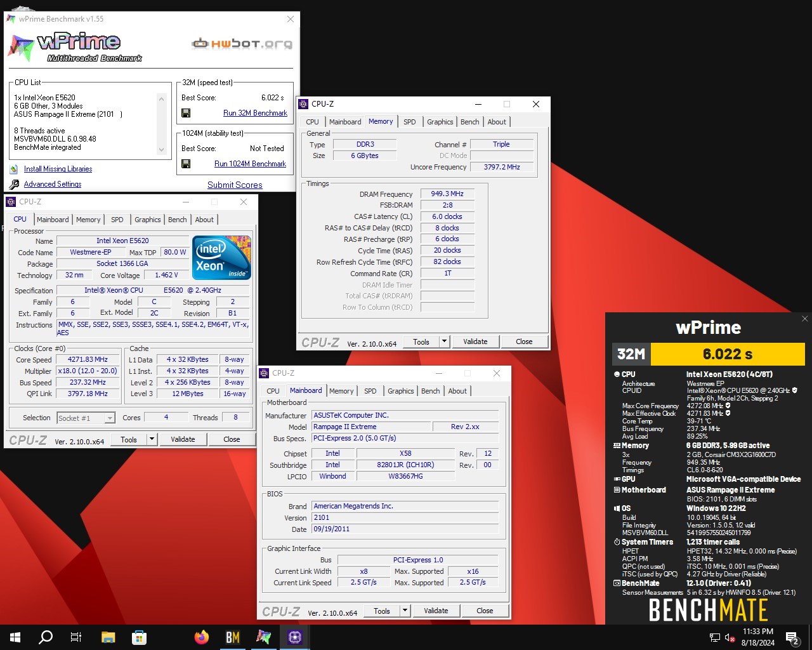
Task: Click the wPrime title bar app icon
Action: pos(11,19)
